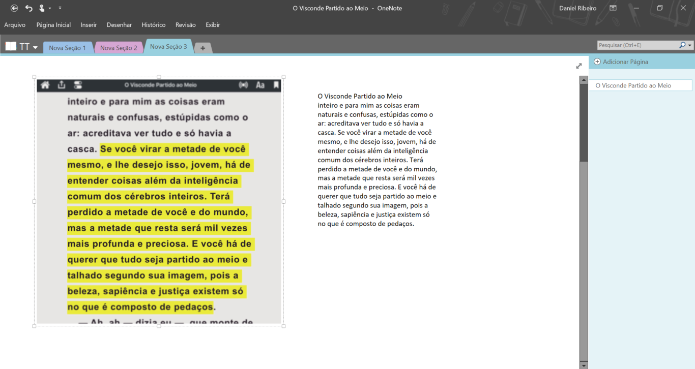Click the notebook icon beside TT
The width and height of the screenshot is (695, 369).
pyautogui.click(x=11, y=46)
